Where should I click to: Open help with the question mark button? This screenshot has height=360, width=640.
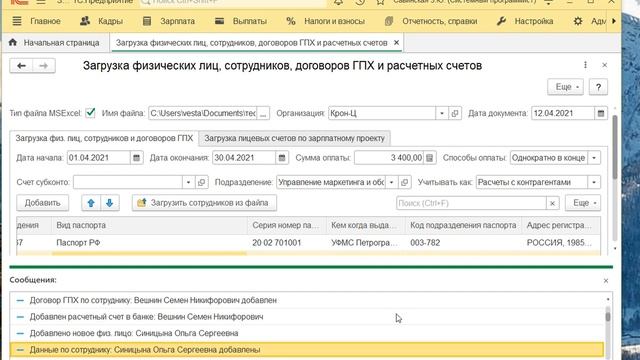point(598,87)
